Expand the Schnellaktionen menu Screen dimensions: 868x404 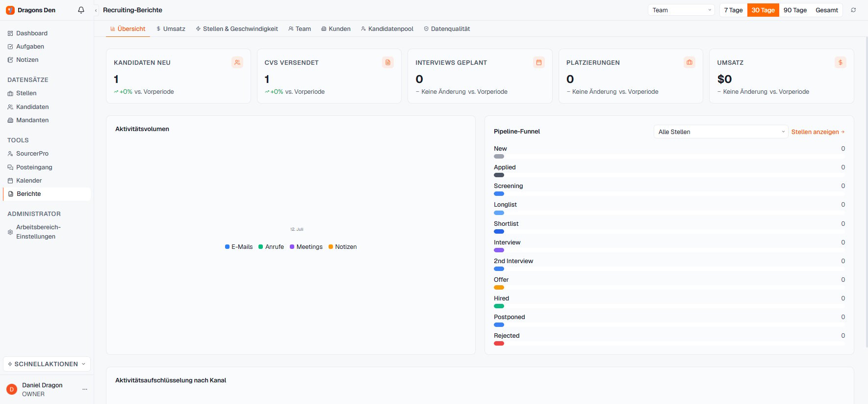coord(47,364)
